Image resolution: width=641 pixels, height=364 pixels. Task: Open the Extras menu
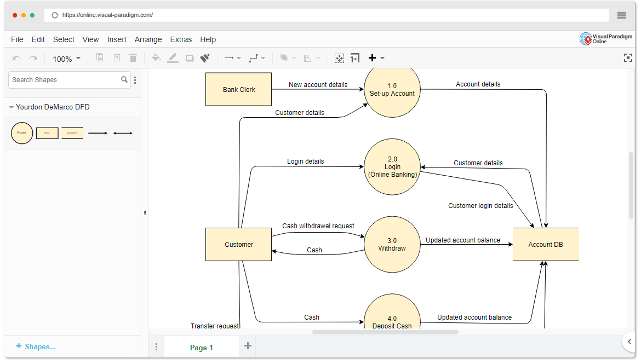click(181, 39)
